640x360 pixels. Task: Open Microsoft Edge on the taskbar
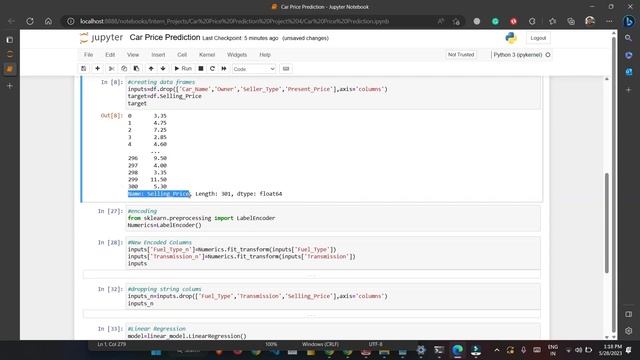(458, 350)
